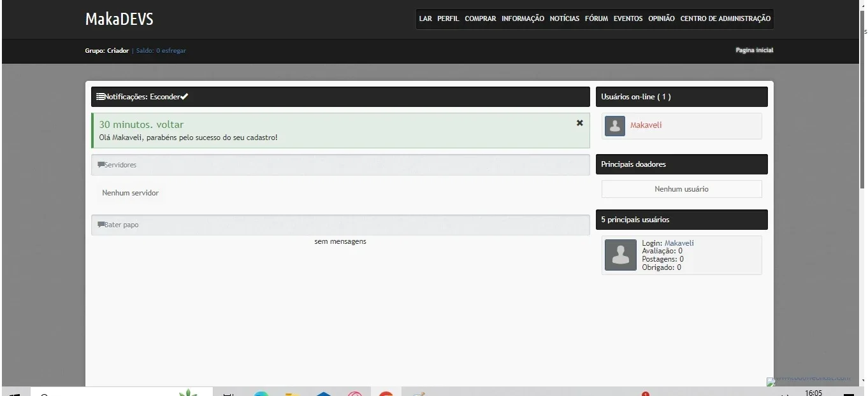
Task: Open the EVENTOS menu item
Action: point(628,18)
